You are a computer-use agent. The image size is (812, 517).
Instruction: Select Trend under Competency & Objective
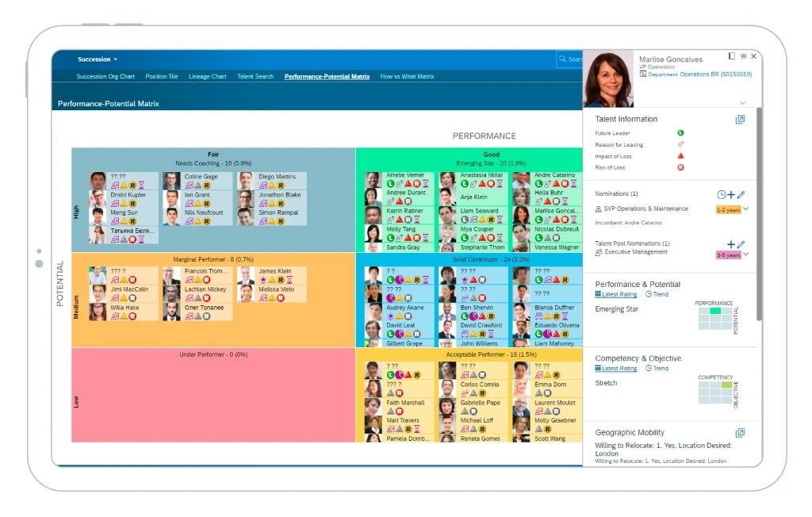click(657, 369)
